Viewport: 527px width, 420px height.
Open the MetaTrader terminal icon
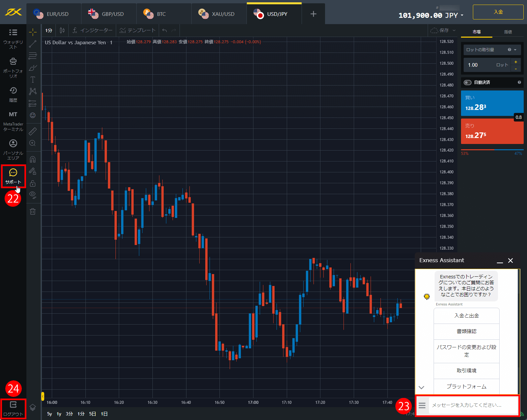13,114
